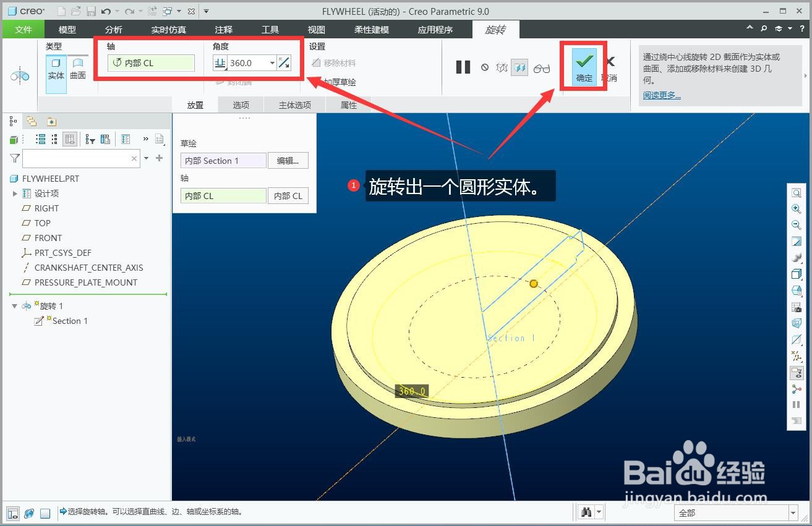Viewport: 812px width, 526px height.
Task: Open the undo history dropdown arrow
Action: [116, 11]
